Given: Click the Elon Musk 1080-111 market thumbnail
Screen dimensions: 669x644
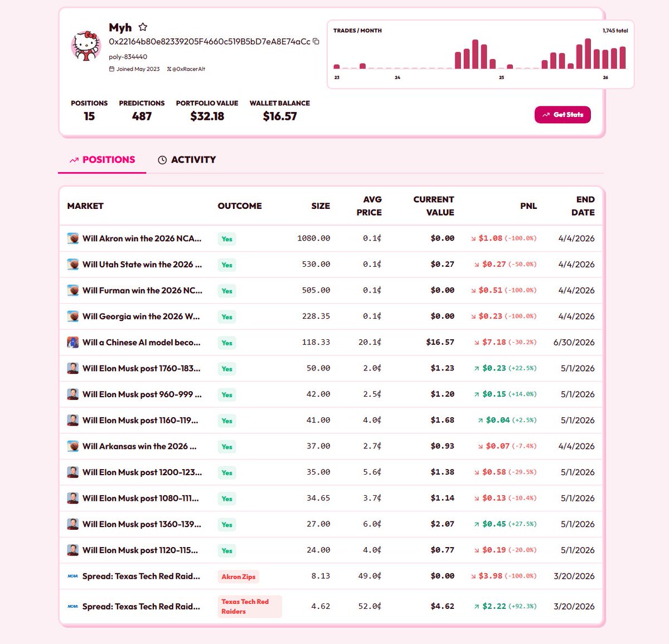Looking at the screenshot, I should tap(73, 499).
